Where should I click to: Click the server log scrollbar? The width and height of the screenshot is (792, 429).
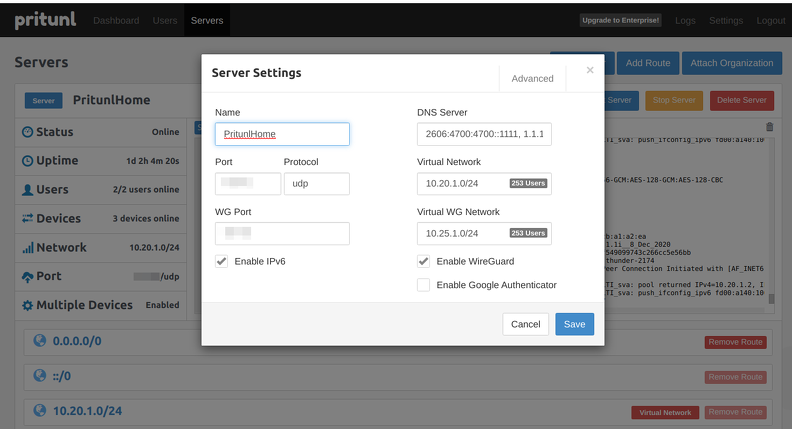point(771,299)
